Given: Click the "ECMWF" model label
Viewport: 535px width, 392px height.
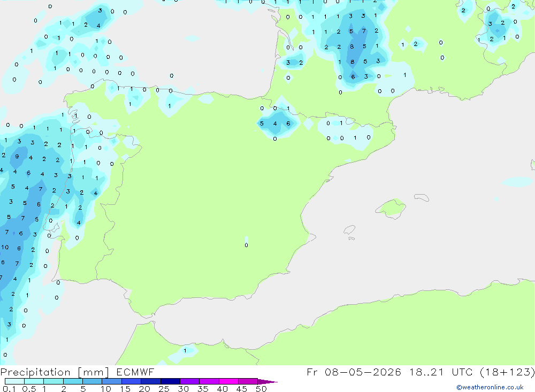Looking at the screenshot, I should point(135,372).
